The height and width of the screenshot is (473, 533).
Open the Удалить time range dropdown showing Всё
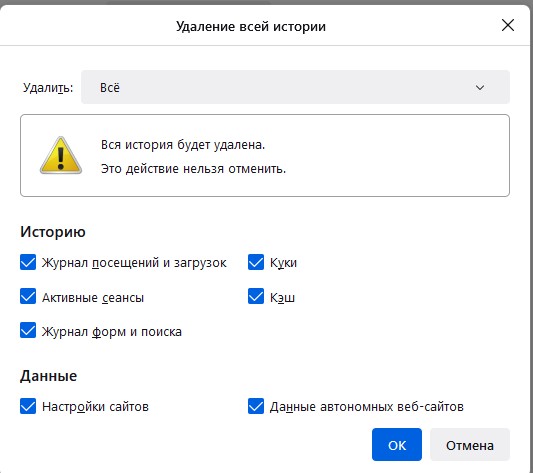pyautogui.click(x=295, y=87)
